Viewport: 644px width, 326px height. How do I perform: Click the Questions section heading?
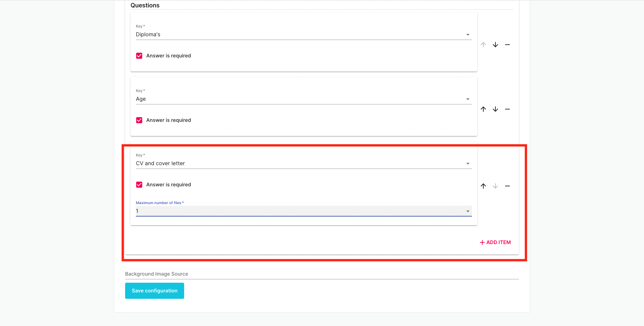pos(145,5)
